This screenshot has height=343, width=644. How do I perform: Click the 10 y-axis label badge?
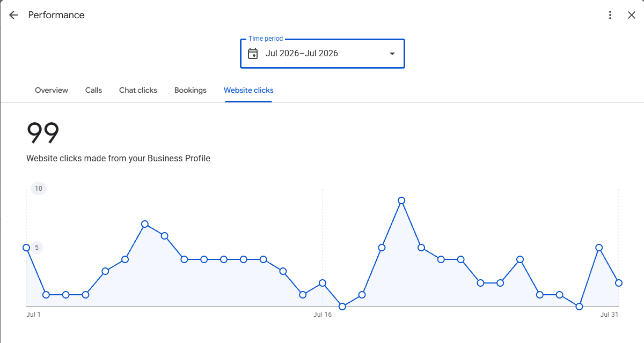click(x=39, y=189)
